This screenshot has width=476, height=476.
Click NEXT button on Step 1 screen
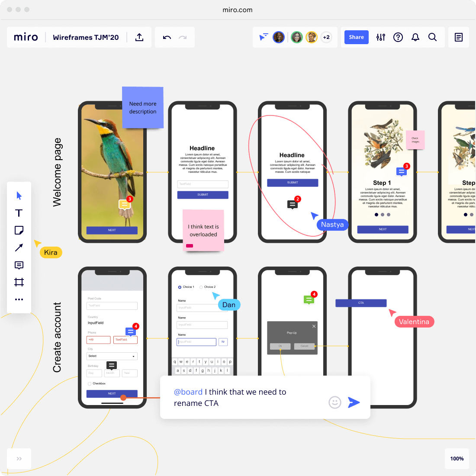(x=383, y=229)
